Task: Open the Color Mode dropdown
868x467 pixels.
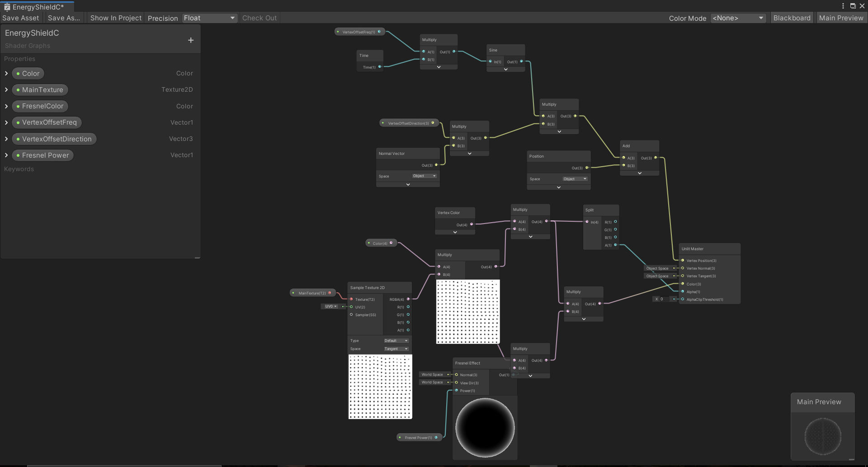Action: (737, 18)
